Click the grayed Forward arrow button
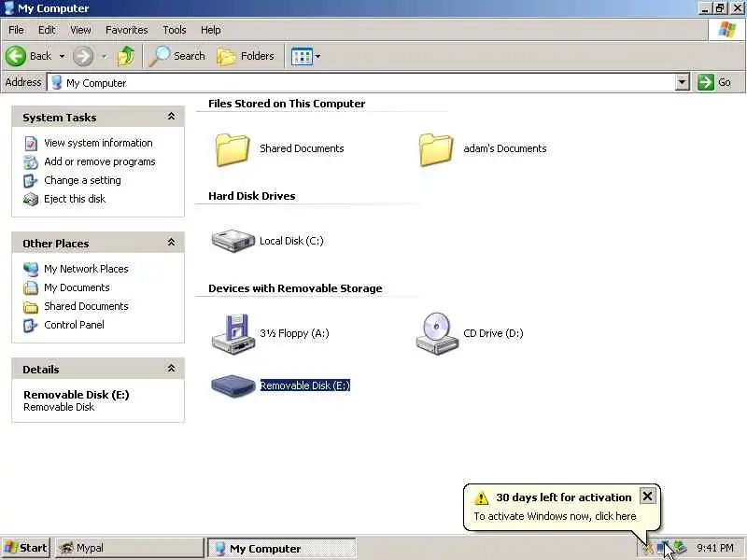Image resolution: width=747 pixels, height=560 pixels. 83,56
